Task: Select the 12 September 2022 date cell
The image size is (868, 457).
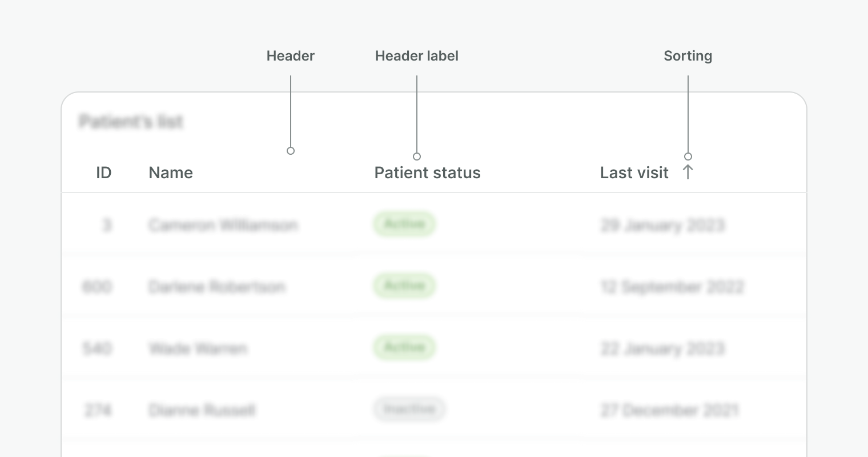Action: (672, 287)
